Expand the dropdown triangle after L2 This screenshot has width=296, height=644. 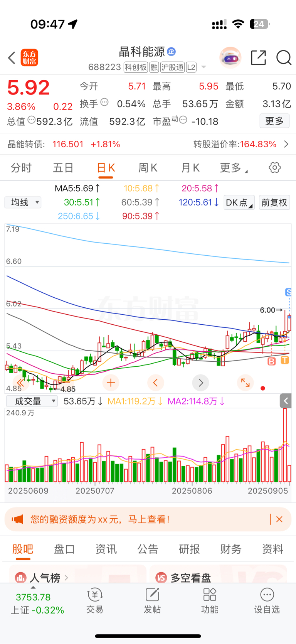point(203,67)
